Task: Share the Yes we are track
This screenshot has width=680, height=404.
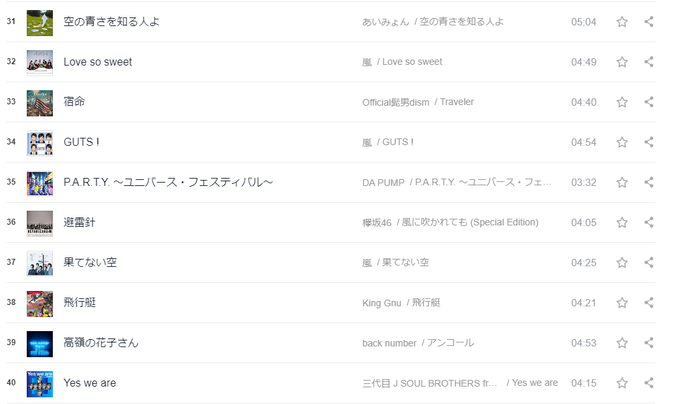Action: [649, 382]
